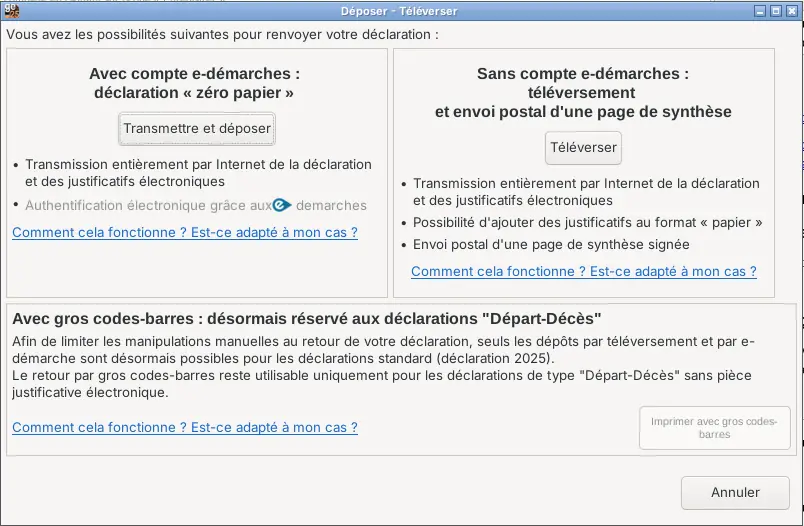This screenshot has height=526, width=804.
Task: Open help link in gros codes-barres section
Action: (x=185, y=428)
